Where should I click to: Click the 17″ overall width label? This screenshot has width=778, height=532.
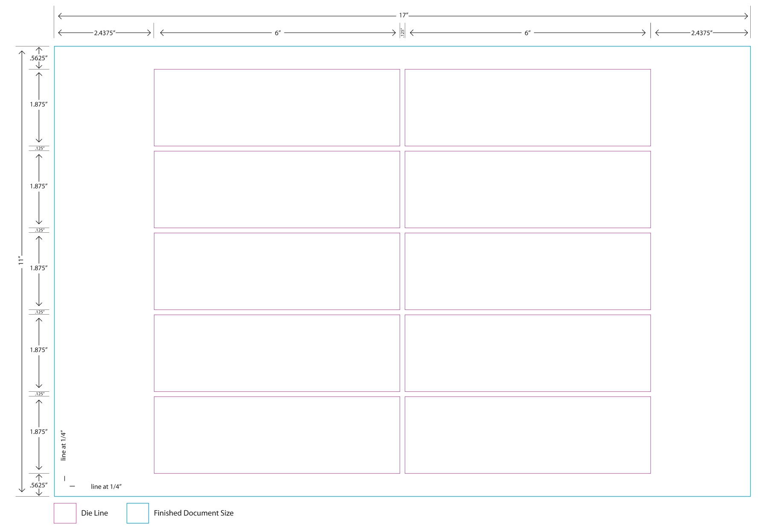pyautogui.click(x=404, y=15)
